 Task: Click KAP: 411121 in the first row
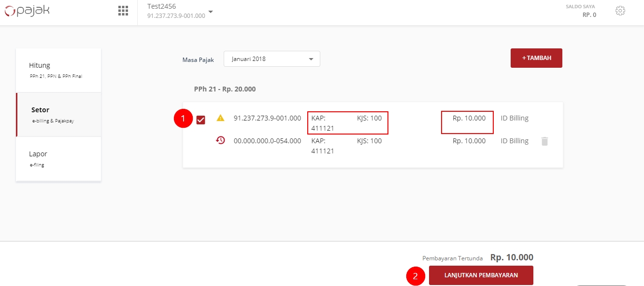[x=323, y=123]
